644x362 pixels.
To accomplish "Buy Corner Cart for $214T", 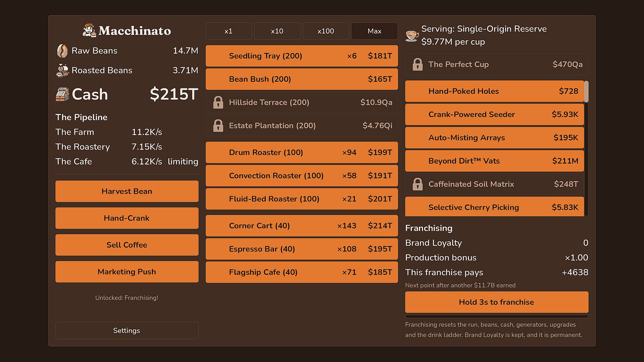I will (x=302, y=226).
